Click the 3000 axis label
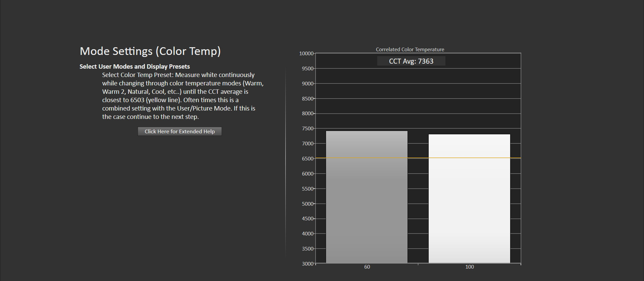The image size is (644, 281). (x=308, y=264)
